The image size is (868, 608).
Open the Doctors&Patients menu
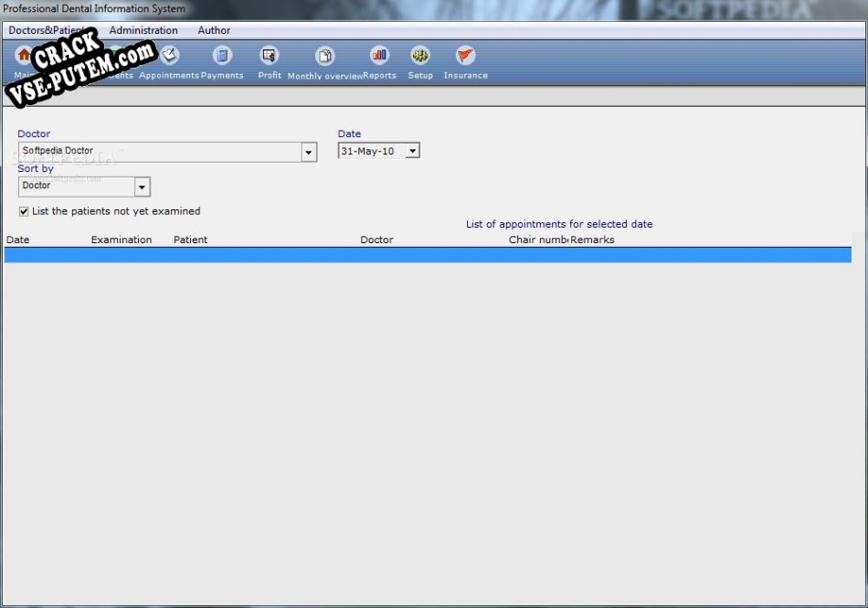pyautogui.click(x=46, y=30)
